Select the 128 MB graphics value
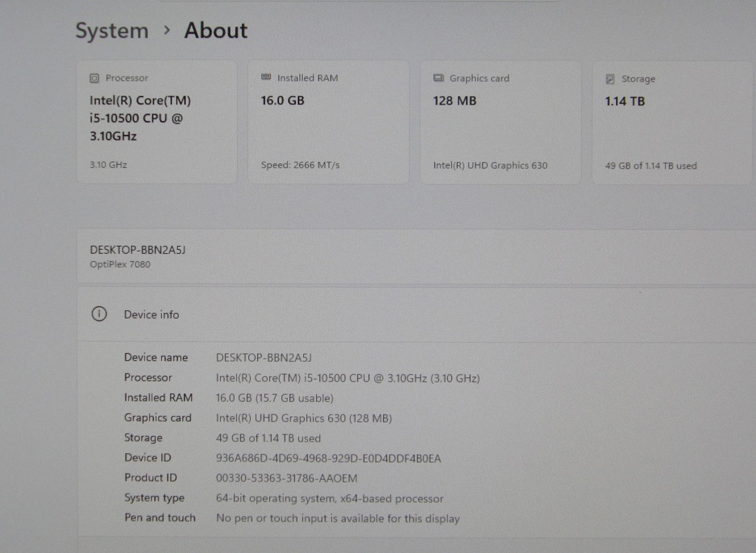This screenshot has height=553, width=756. point(455,101)
